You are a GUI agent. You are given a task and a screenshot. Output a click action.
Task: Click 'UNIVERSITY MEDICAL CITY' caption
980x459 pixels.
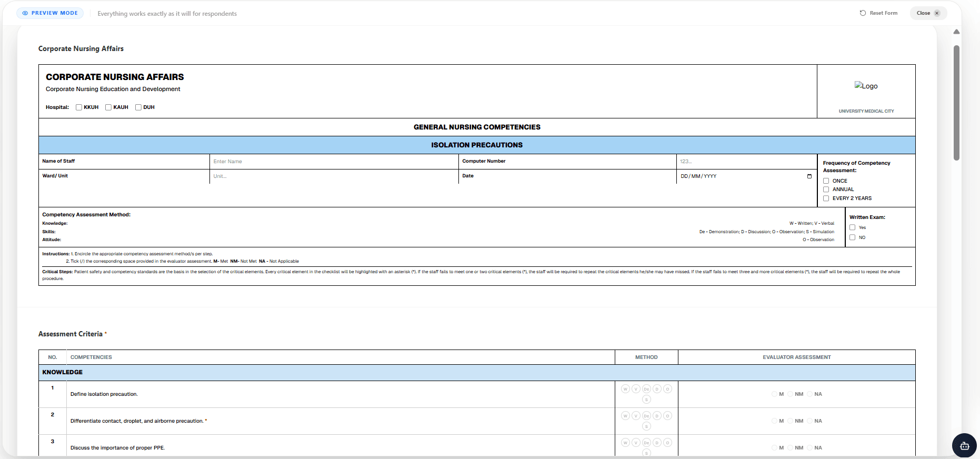(x=866, y=111)
